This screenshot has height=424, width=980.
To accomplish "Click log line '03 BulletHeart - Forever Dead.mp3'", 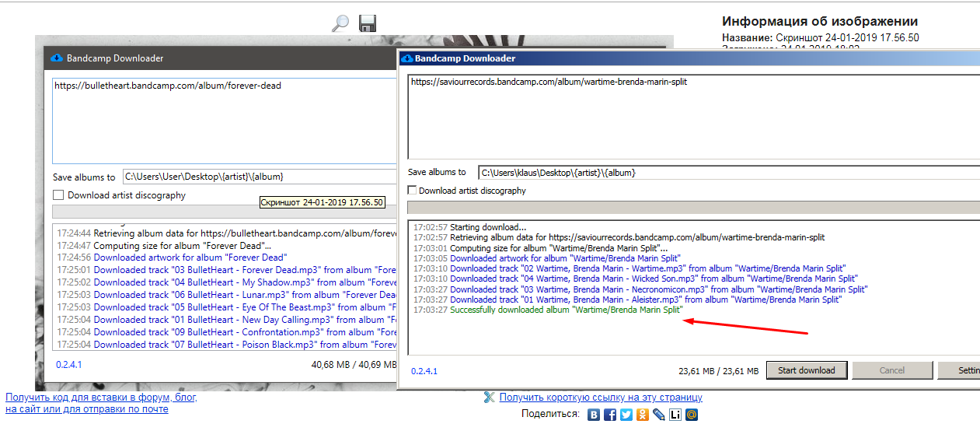I will [226, 270].
